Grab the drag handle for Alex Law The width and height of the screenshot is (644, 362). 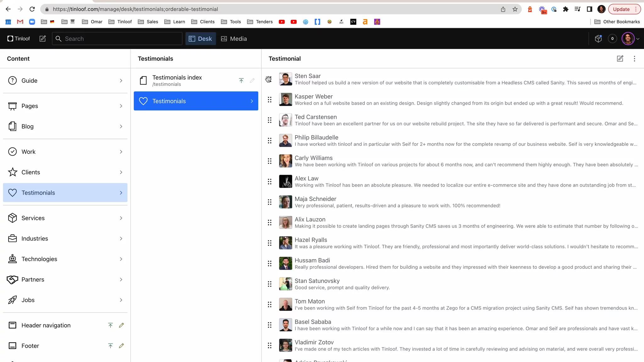[x=269, y=182]
